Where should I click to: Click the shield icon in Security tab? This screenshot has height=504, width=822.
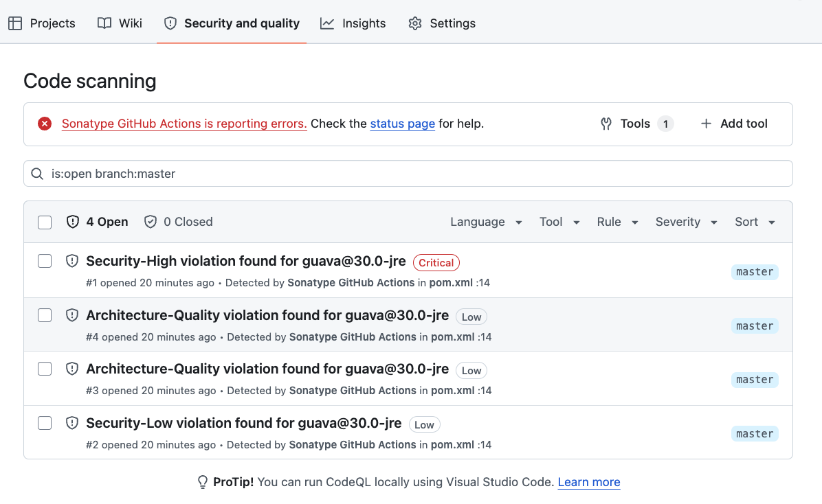170,23
